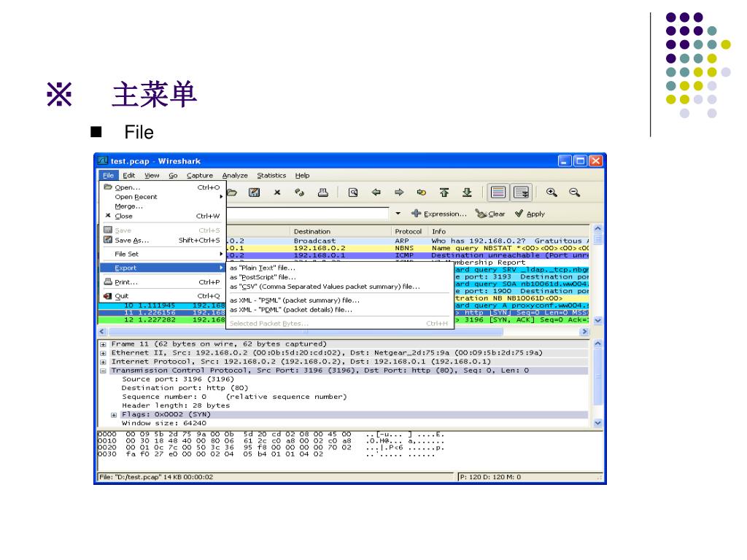
Task: Export as "Plain Text" file
Action: coord(339,268)
